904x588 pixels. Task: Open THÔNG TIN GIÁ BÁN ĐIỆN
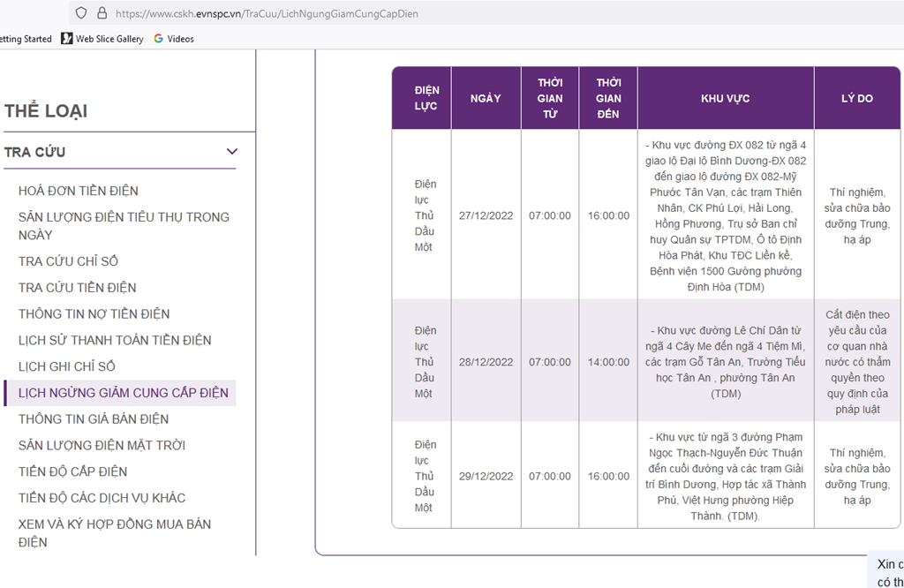(x=94, y=419)
